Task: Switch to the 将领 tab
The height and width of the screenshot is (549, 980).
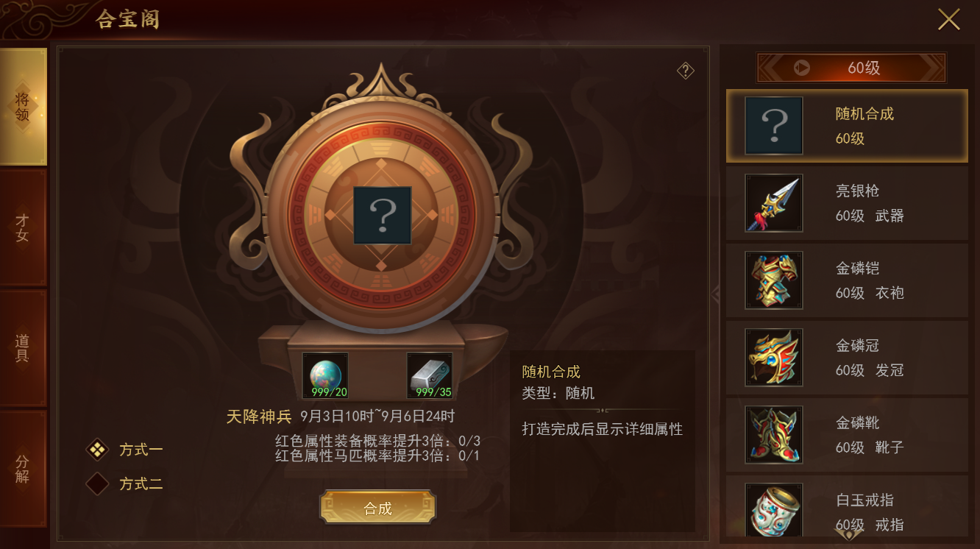Action: click(23, 107)
